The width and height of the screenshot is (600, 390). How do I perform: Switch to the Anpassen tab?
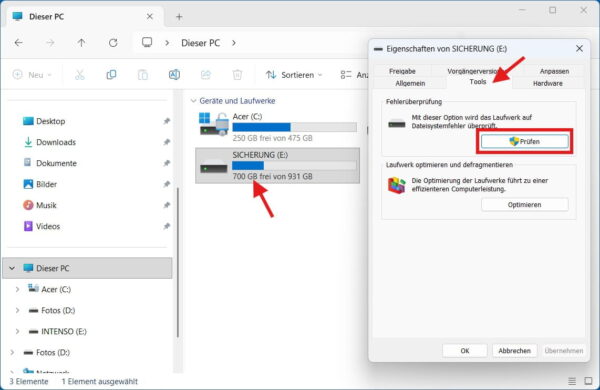tap(554, 71)
